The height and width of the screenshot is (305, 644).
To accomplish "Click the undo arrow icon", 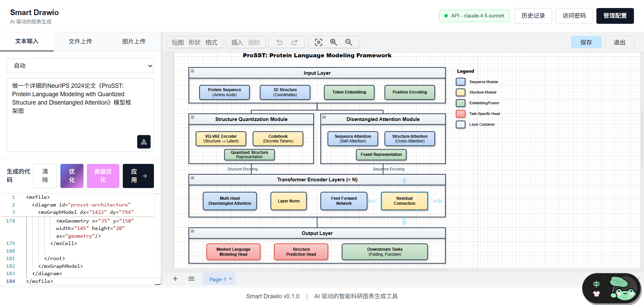I will click(279, 42).
